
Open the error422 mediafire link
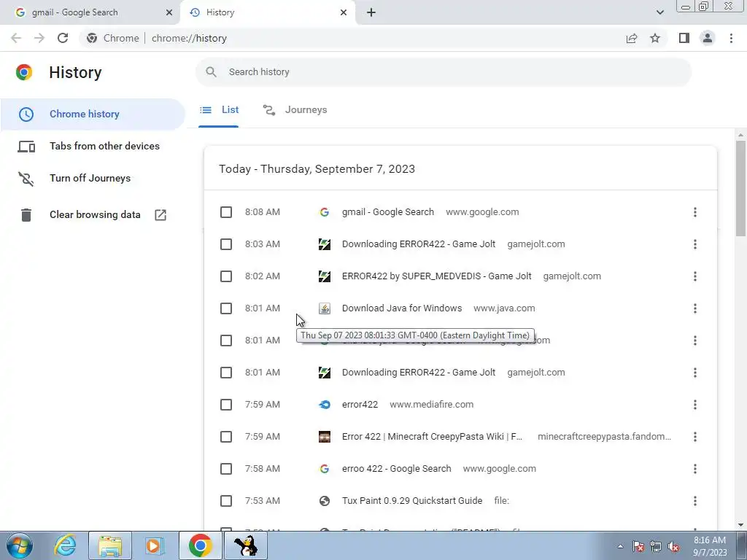tap(360, 405)
